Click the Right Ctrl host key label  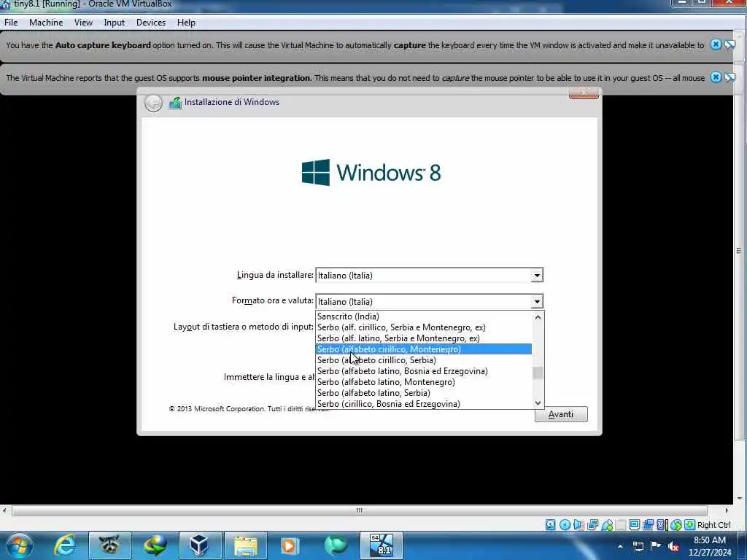click(713, 525)
